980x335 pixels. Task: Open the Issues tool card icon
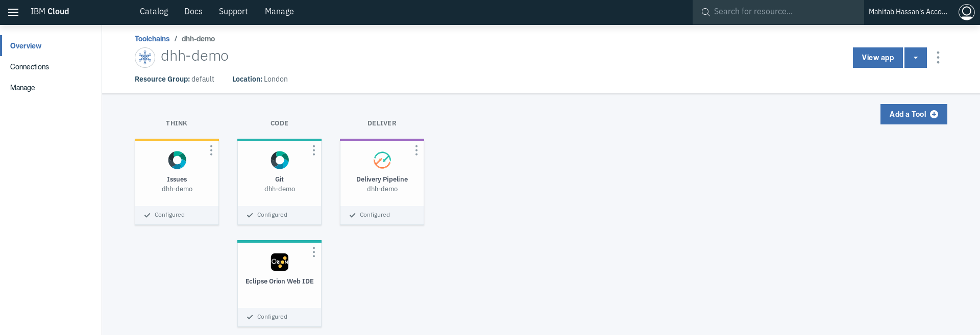pyautogui.click(x=177, y=160)
